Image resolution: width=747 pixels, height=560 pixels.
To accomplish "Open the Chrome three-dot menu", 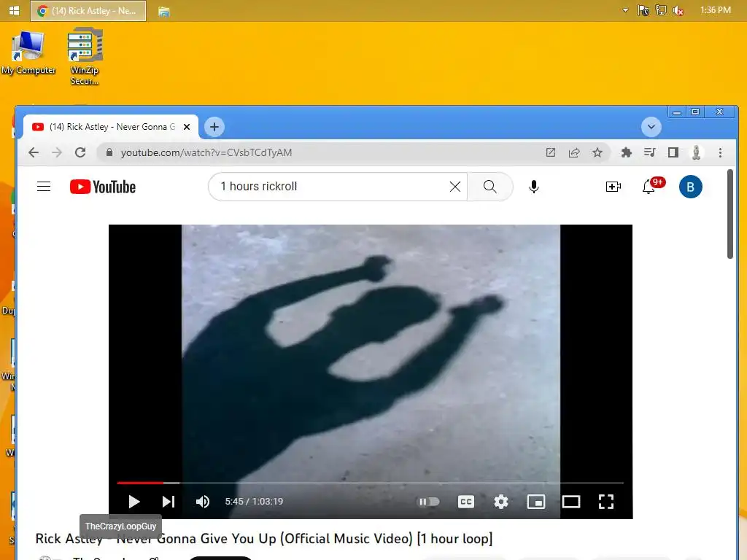I will [x=720, y=152].
